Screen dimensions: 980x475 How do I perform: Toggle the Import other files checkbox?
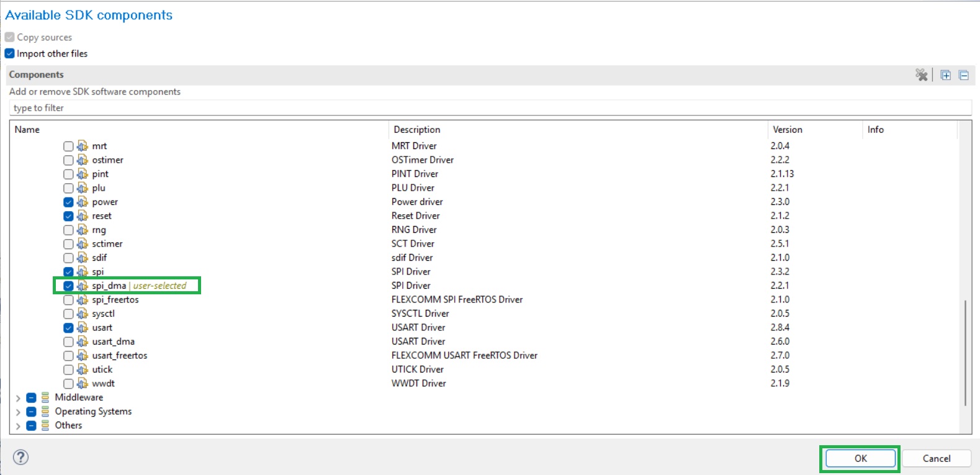pyautogui.click(x=9, y=53)
